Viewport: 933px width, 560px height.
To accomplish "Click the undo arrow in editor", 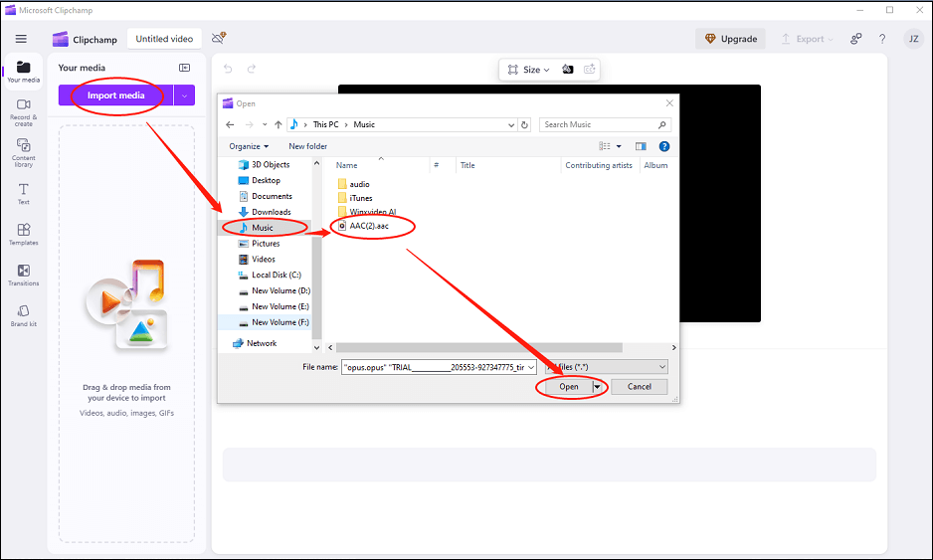I will coord(228,69).
